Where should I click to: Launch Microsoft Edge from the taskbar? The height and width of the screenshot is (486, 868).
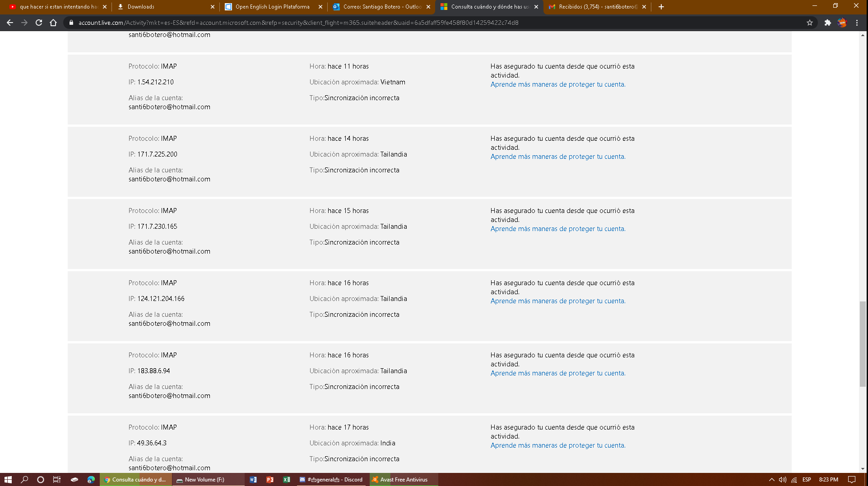[91, 480]
